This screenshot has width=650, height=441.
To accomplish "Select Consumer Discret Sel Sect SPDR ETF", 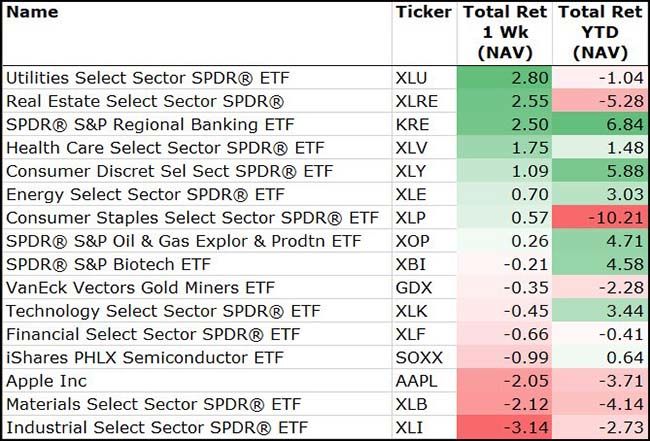I will coord(168,170).
